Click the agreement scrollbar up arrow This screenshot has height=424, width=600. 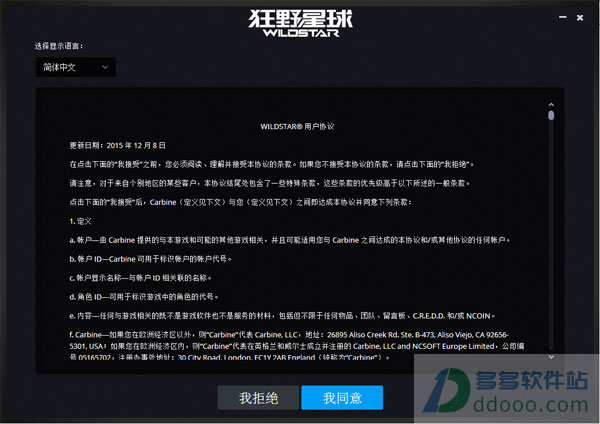(551, 104)
